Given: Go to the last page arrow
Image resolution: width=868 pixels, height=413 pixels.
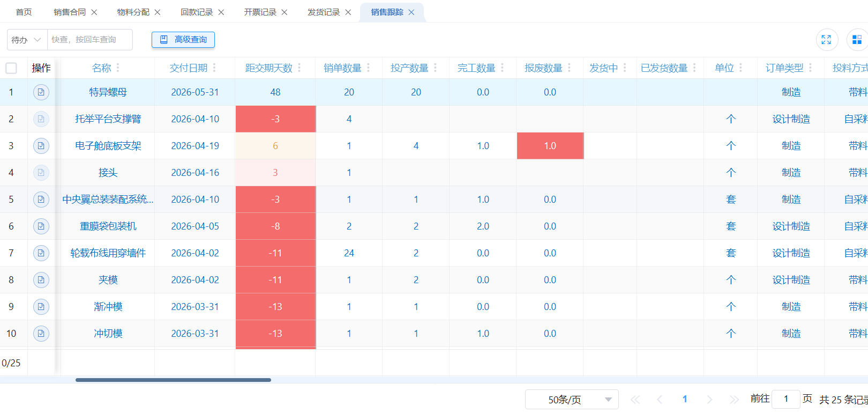Looking at the screenshot, I should (x=734, y=400).
